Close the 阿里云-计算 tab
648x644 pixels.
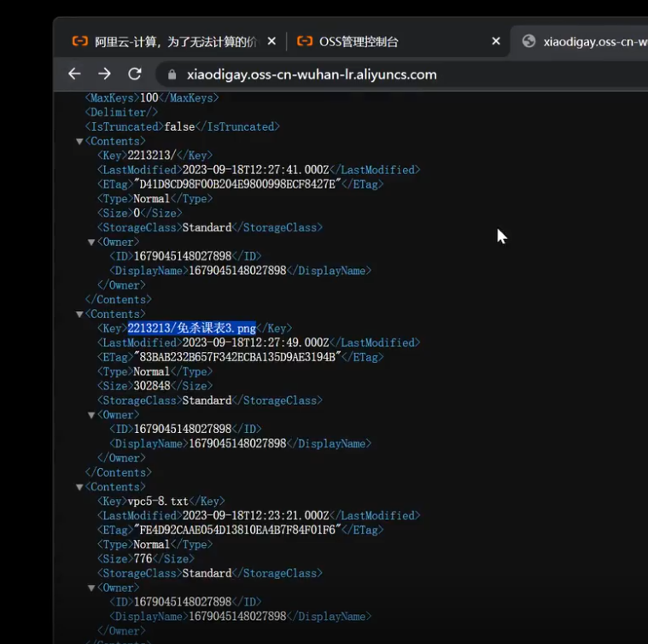coord(271,41)
